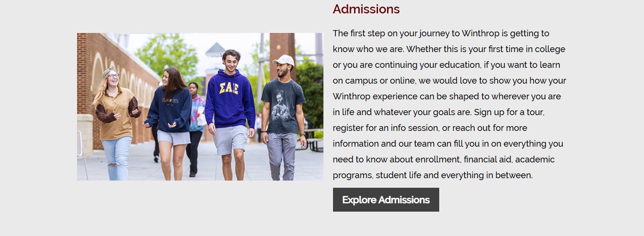This screenshot has height=236, width=644.
Task: Click the Greek letters on purple hoodie
Action: [x=230, y=88]
